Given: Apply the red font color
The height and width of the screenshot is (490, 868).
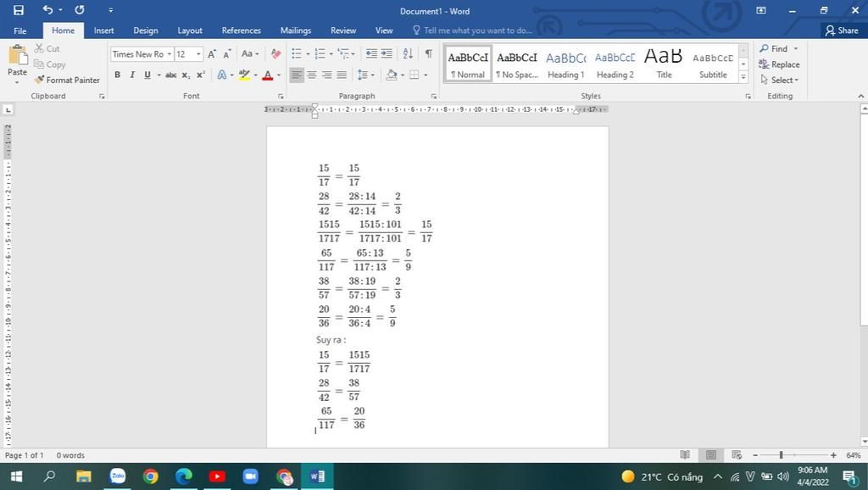Looking at the screenshot, I should coord(267,75).
